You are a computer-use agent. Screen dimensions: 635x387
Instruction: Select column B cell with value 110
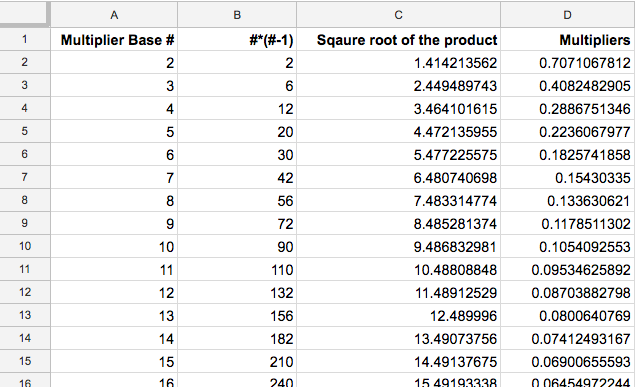point(237,269)
